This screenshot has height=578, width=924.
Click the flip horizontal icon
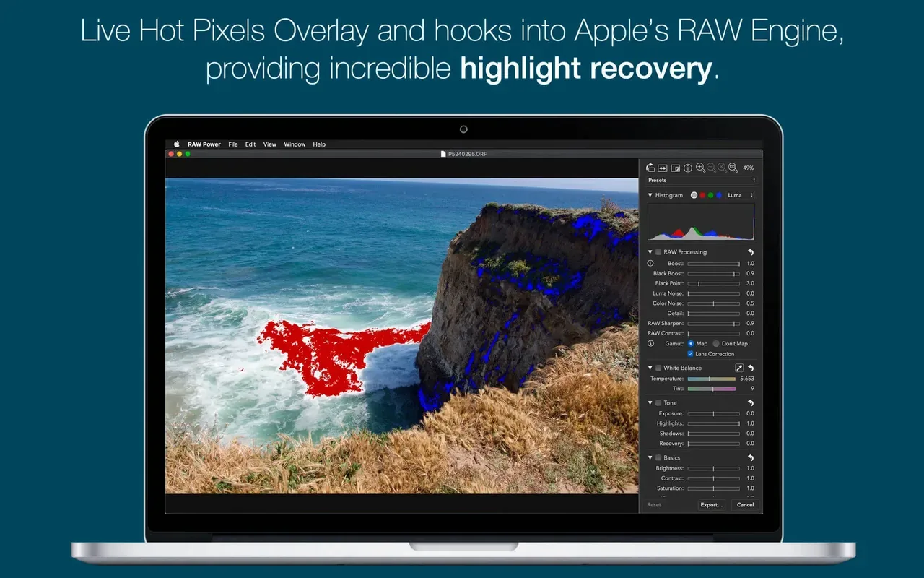pyautogui.click(x=663, y=168)
